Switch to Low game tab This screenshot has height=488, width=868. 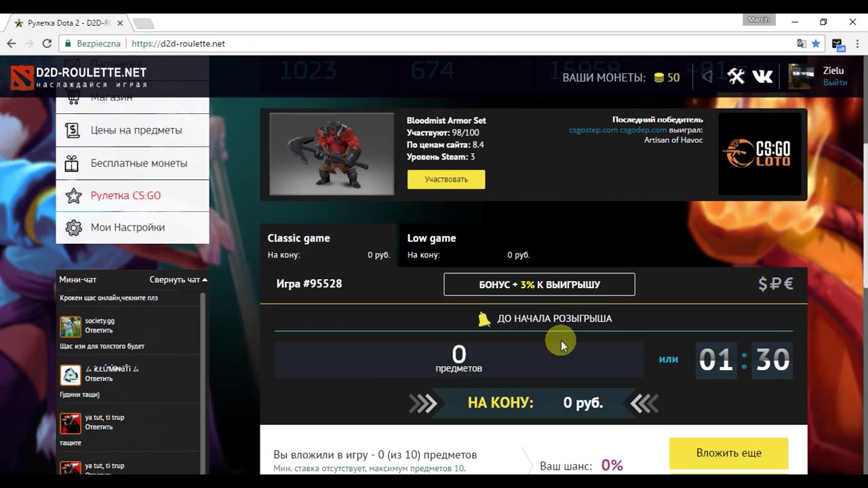(x=469, y=245)
